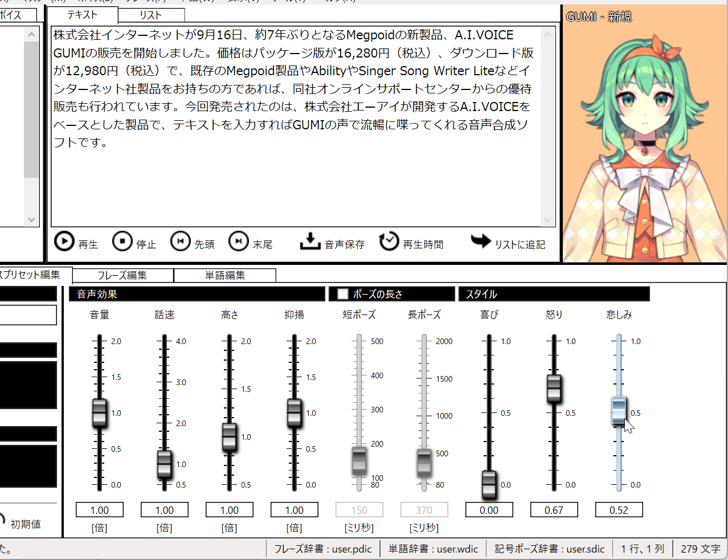The image size is (728, 560).
Task: Click the 高さ pitch slider handle
Action: 230,437
